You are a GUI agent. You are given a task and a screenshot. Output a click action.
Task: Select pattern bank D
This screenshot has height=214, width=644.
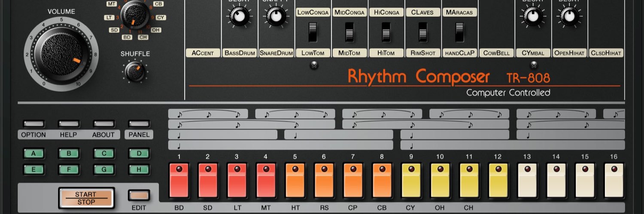[x=139, y=153]
